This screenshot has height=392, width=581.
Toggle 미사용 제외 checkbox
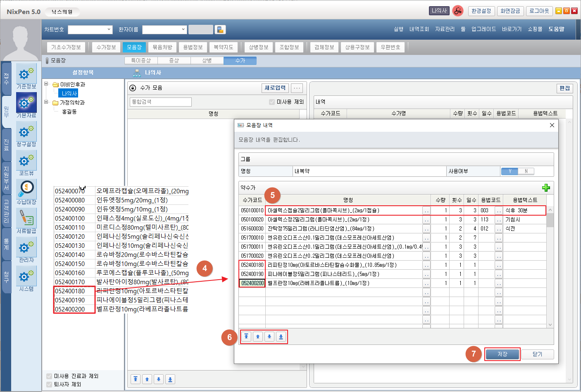[x=272, y=102]
